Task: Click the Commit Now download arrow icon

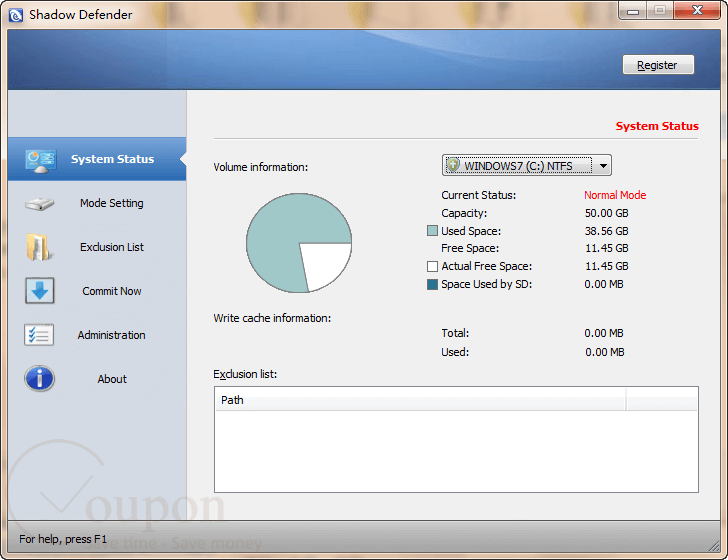Action: click(39, 291)
